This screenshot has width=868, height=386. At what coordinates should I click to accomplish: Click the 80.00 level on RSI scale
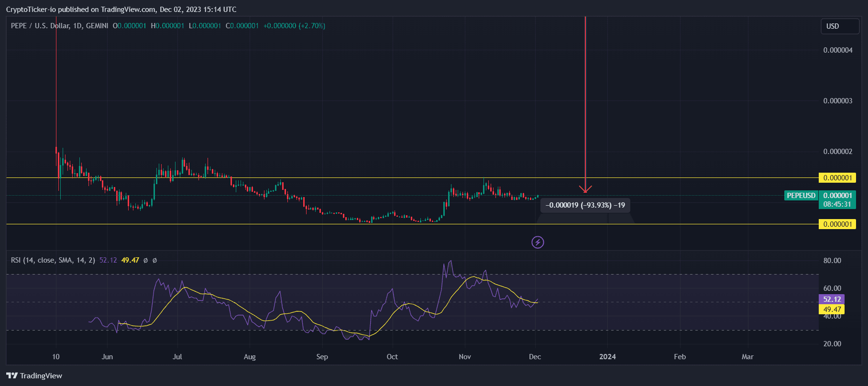tap(832, 261)
